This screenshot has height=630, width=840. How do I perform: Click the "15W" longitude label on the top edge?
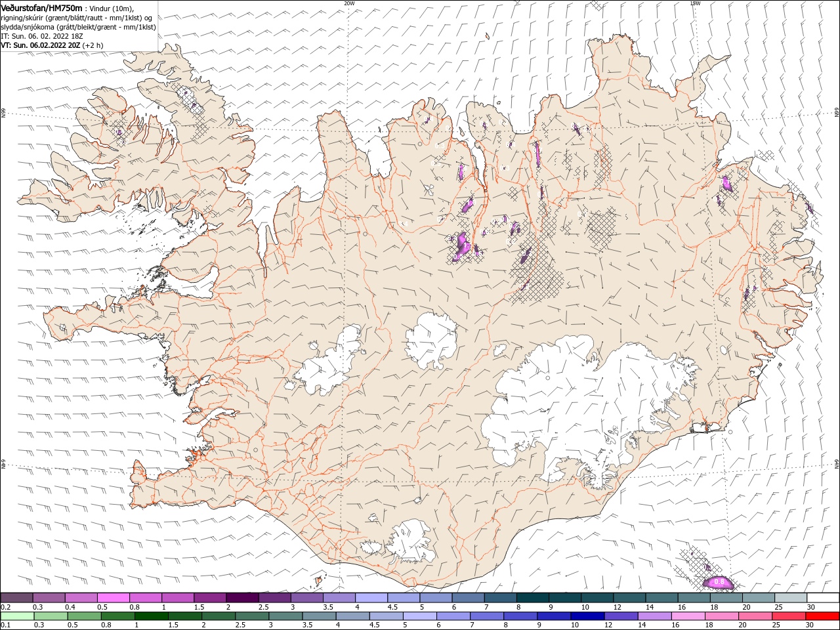pos(695,3)
